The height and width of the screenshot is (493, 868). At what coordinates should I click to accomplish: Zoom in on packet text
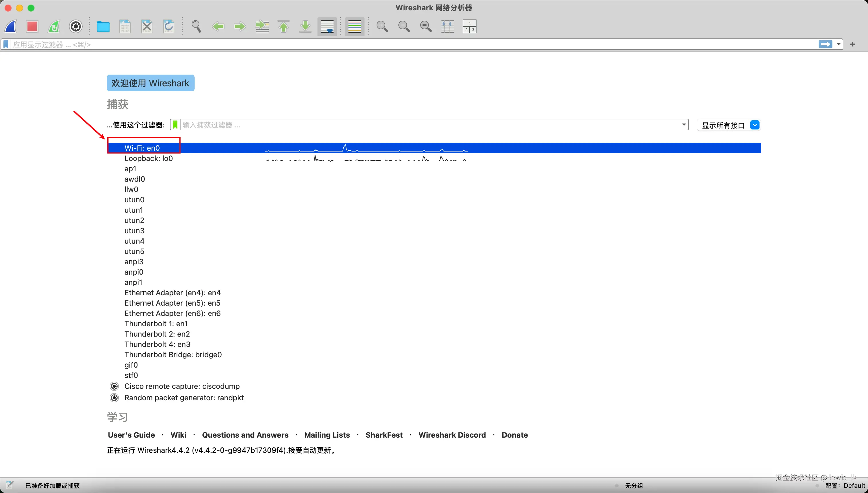coord(382,26)
